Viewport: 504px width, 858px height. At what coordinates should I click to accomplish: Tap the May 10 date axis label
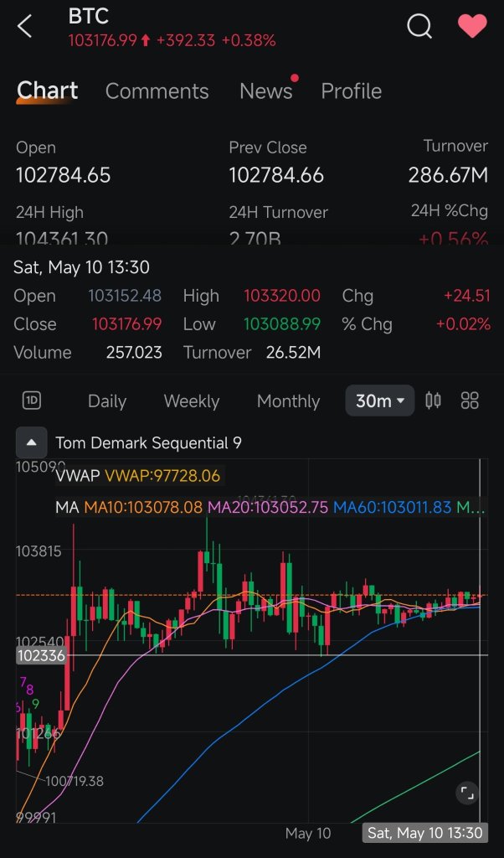coord(308,834)
